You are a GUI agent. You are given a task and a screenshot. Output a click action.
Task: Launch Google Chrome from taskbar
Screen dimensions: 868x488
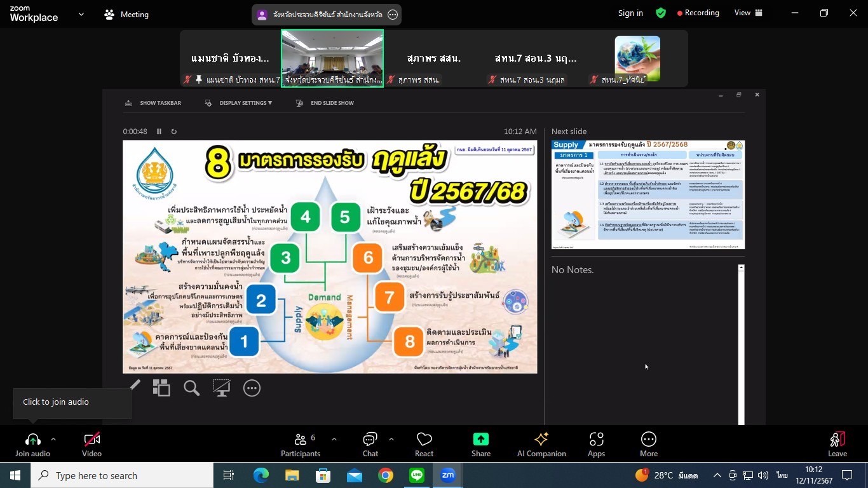point(385,475)
